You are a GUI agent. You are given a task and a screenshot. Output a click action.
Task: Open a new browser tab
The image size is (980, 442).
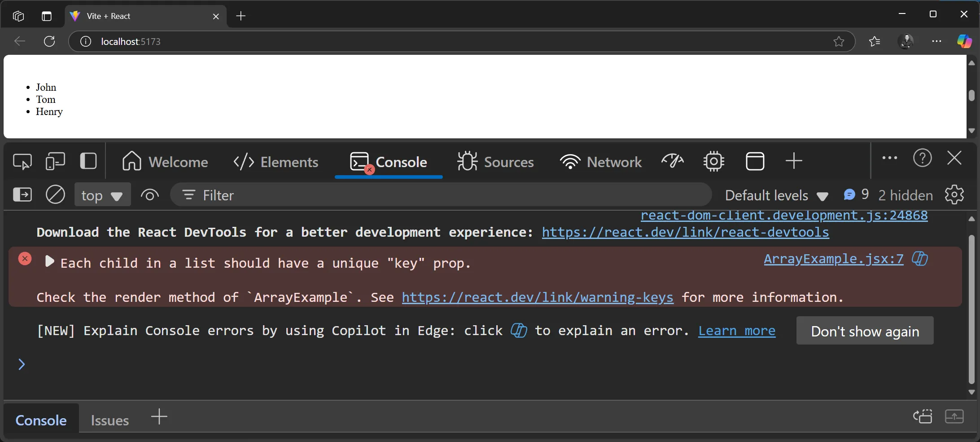click(241, 16)
